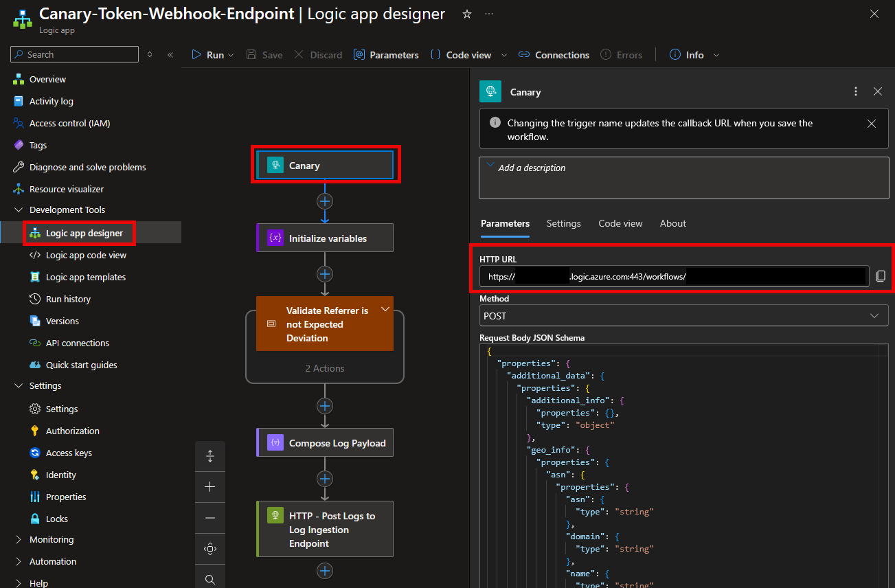Click Errors in the toolbar
Image resolution: width=895 pixels, height=588 pixels.
click(622, 55)
